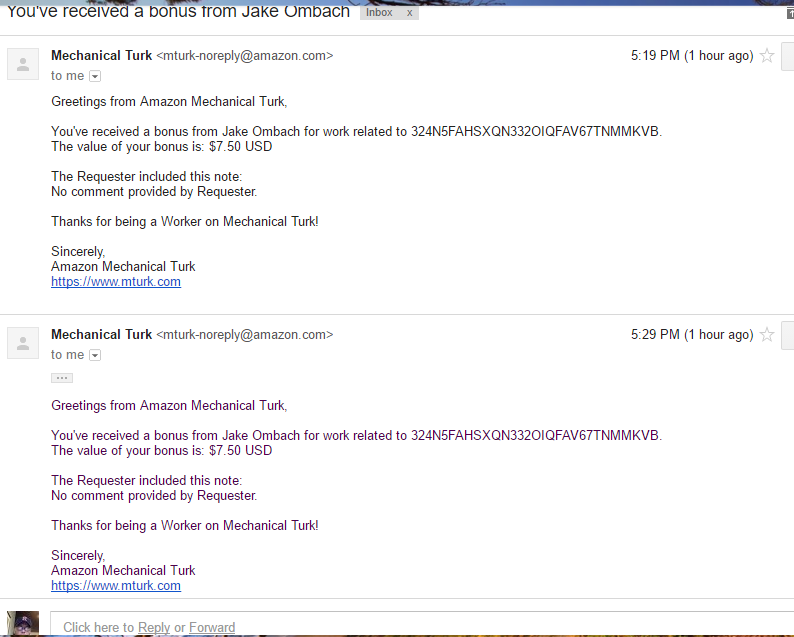Open mturk.com link in first email
This screenshot has width=794, height=637.
[x=116, y=282]
